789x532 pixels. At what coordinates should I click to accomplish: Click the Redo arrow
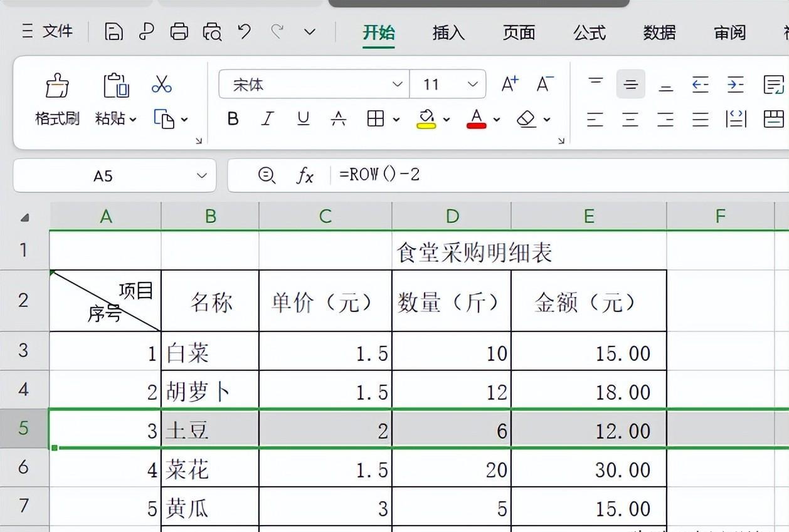tap(277, 31)
